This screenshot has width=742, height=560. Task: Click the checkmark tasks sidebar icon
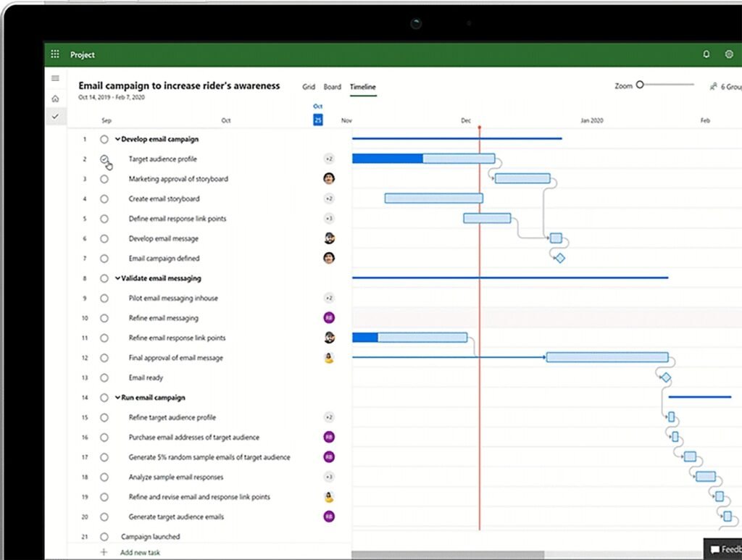coord(55,117)
